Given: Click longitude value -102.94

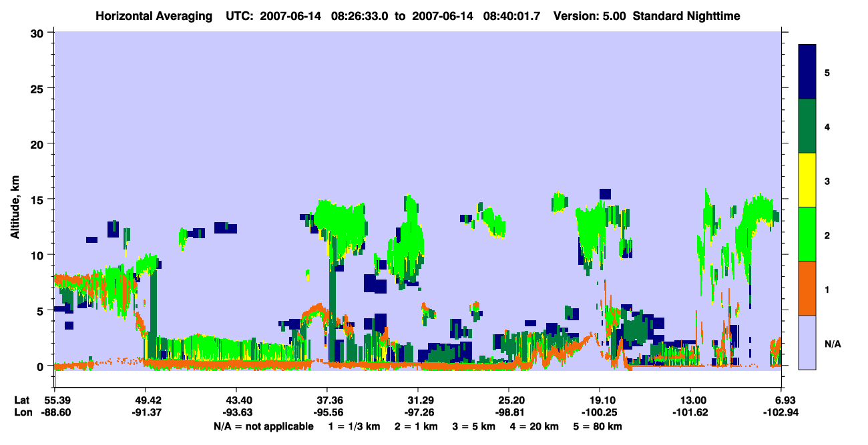Looking at the screenshot, I should click(x=781, y=412).
